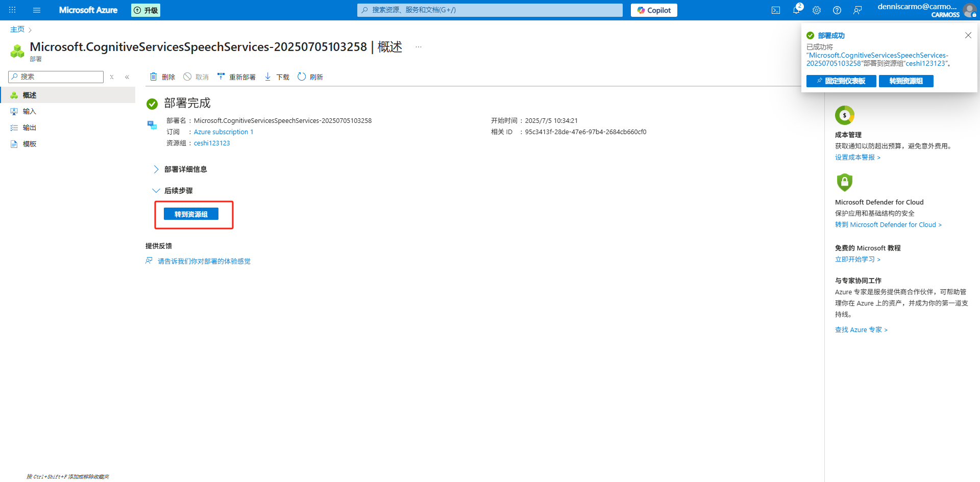Select 输入 in the left menu
The image size is (980, 482).
(29, 111)
